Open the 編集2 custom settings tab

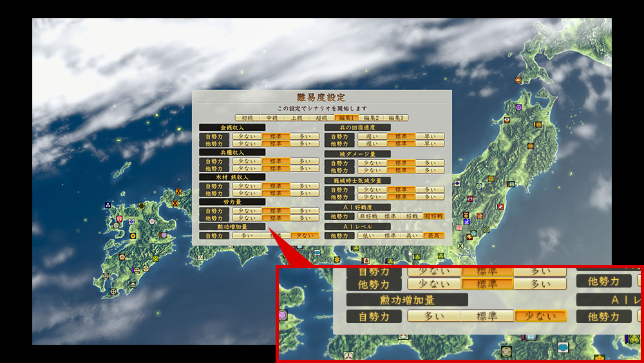(x=372, y=118)
